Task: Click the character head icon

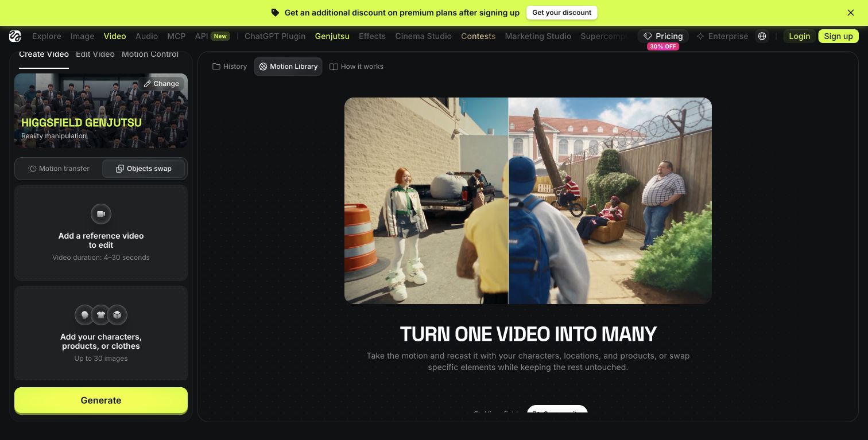Action: click(84, 314)
